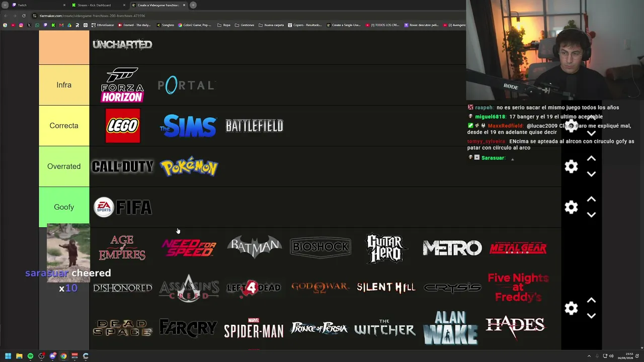Select the Forza Horizon logo tile
This screenshot has width=644, height=362.
click(122, 85)
